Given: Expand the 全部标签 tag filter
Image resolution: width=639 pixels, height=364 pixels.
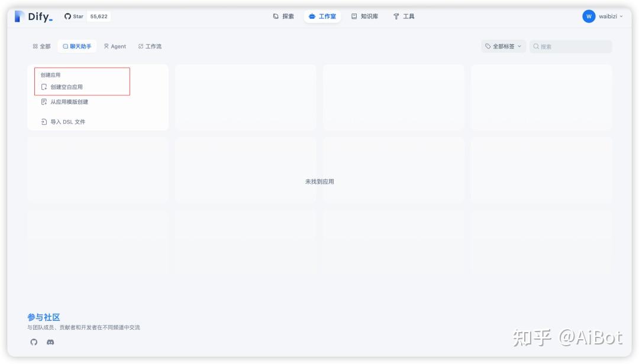Looking at the screenshot, I should (502, 46).
